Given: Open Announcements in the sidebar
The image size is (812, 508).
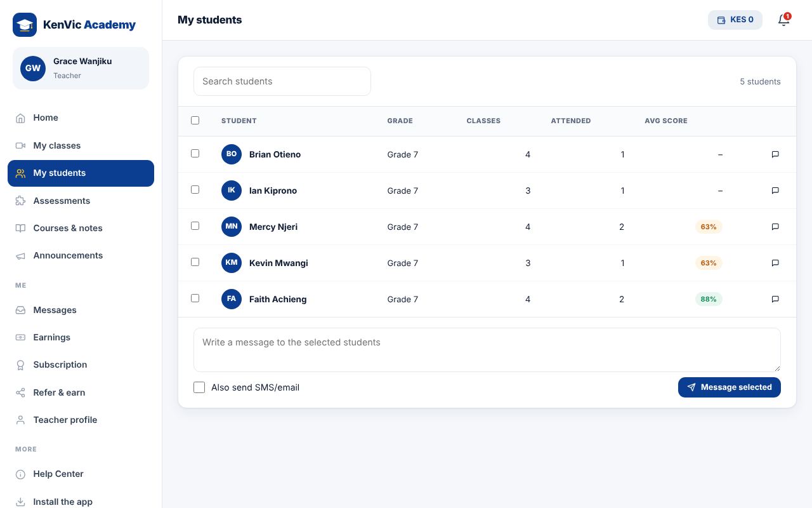Looking at the screenshot, I should (x=81, y=255).
